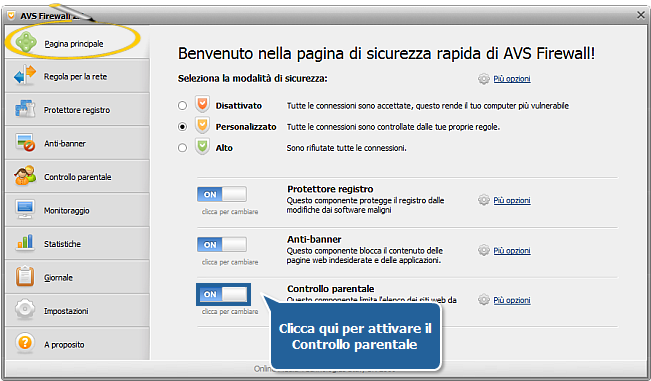Open the Pagina principale section
651x381 pixels.
[x=77, y=42]
